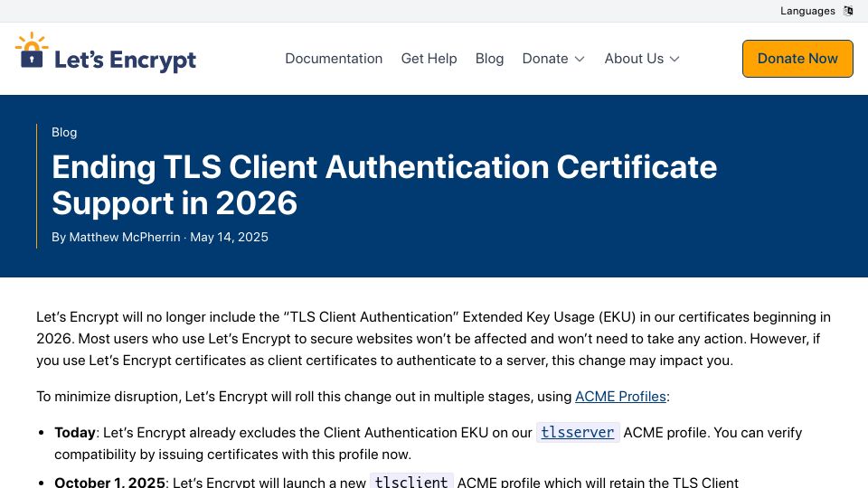Image resolution: width=868 pixels, height=488 pixels.
Task: Click the paragraph starting 'To minimize disruption'
Action: point(353,397)
